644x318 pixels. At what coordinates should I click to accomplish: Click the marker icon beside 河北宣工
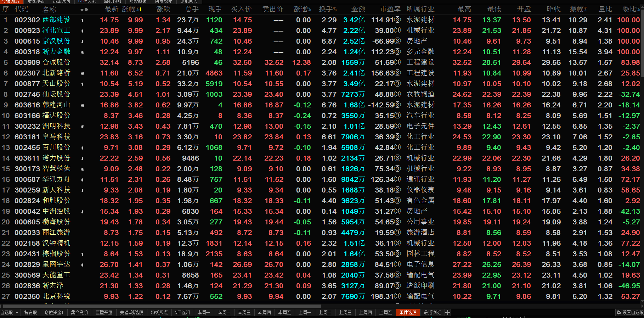[83, 31]
